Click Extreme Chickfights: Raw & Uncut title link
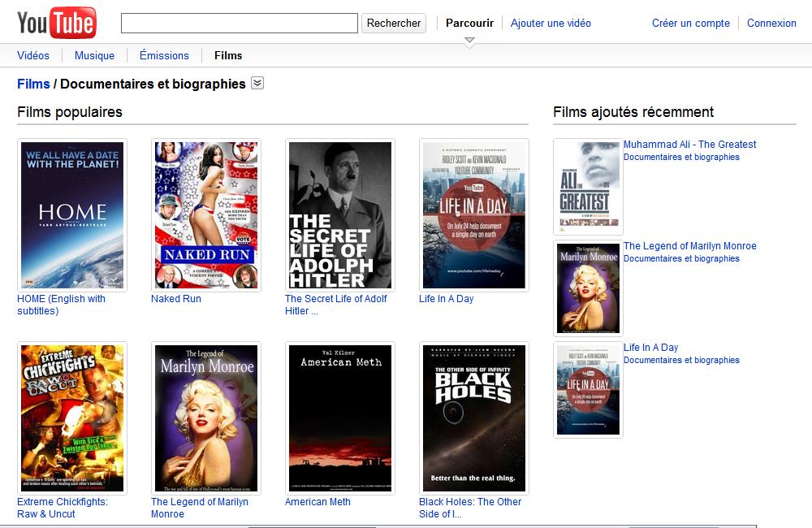812x528 pixels. [63, 508]
